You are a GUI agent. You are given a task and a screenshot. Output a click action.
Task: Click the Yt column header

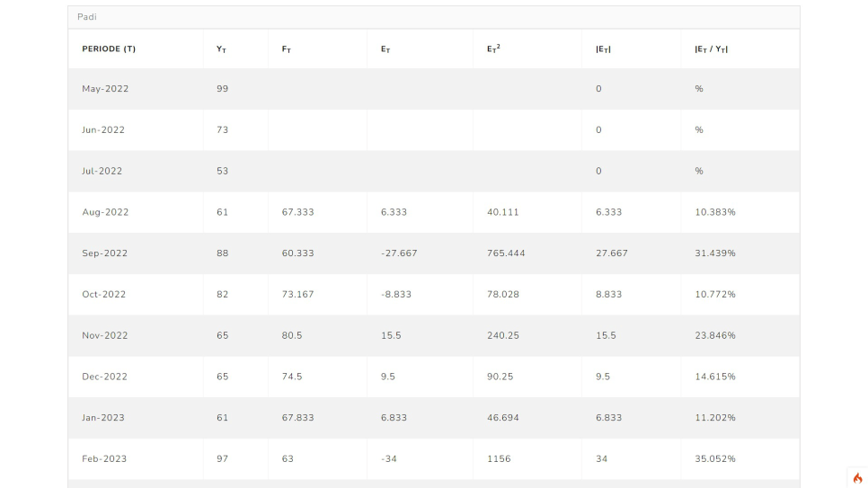coord(222,49)
